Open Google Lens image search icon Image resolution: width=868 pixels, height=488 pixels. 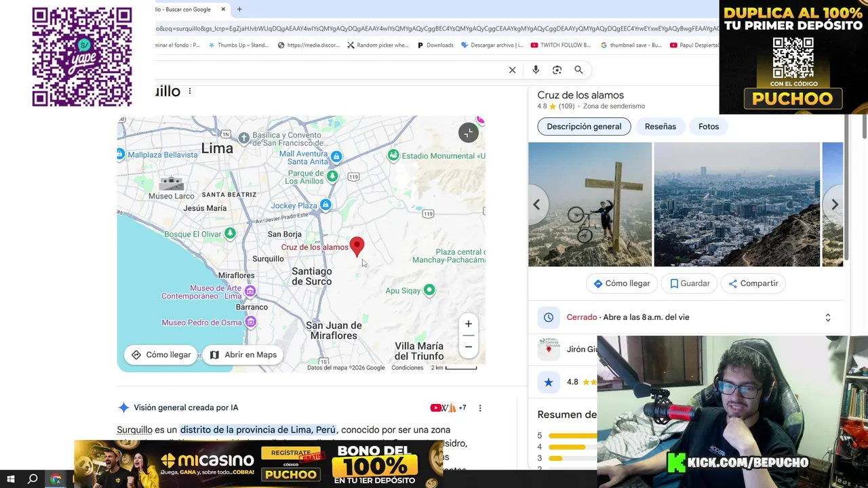(557, 70)
